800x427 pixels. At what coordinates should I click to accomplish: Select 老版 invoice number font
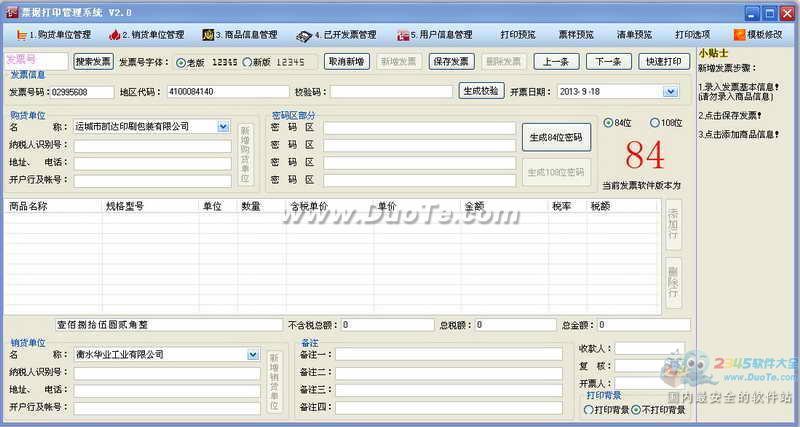pos(181,63)
